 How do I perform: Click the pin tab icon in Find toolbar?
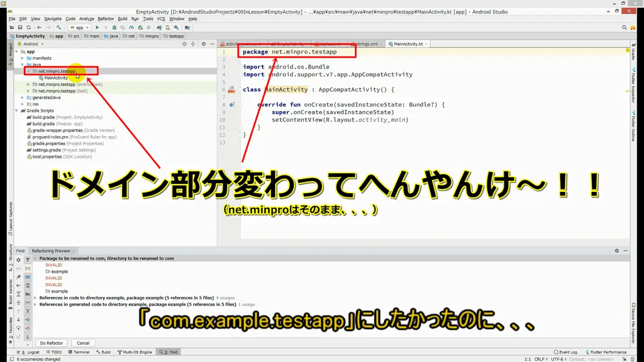(x=18, y=277)
